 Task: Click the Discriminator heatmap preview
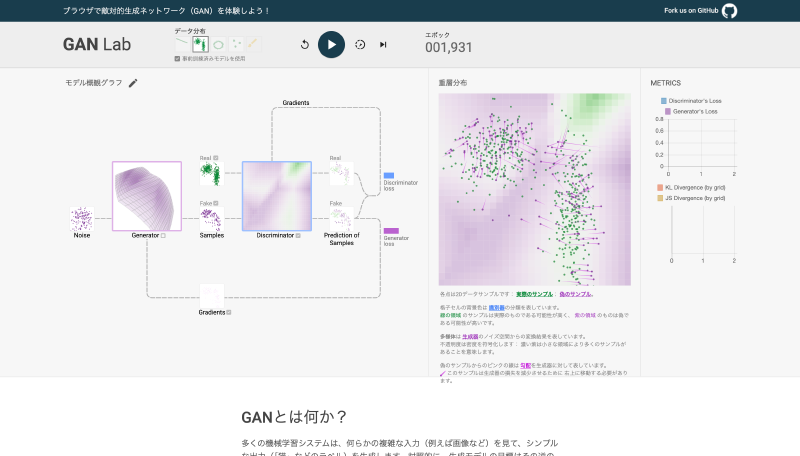tap(277, 196)
